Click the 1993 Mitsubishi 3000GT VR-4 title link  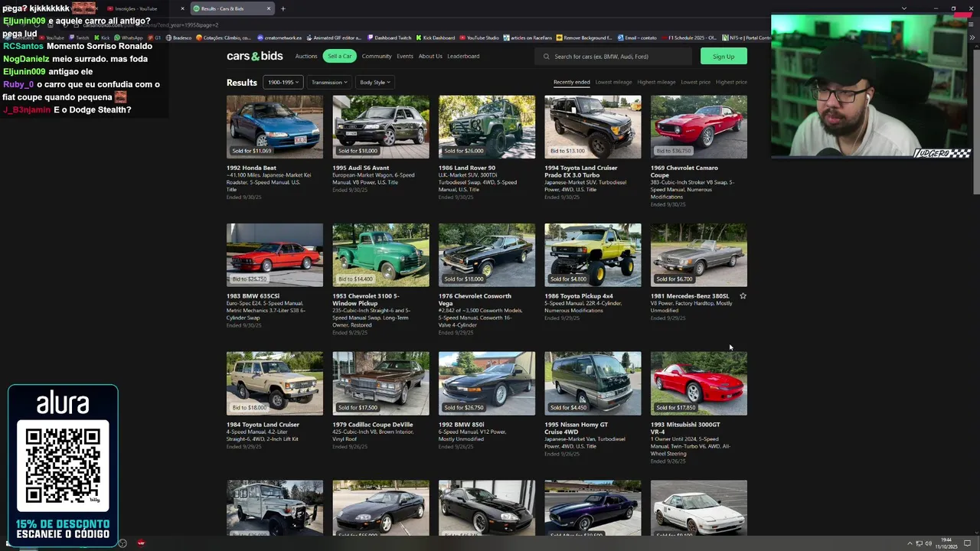point(685,428)
